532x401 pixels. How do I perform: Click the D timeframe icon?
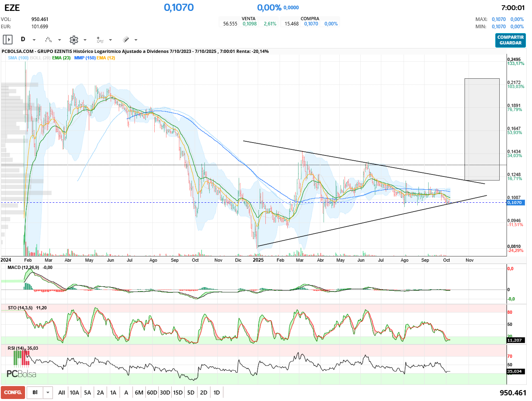[23, 39]
